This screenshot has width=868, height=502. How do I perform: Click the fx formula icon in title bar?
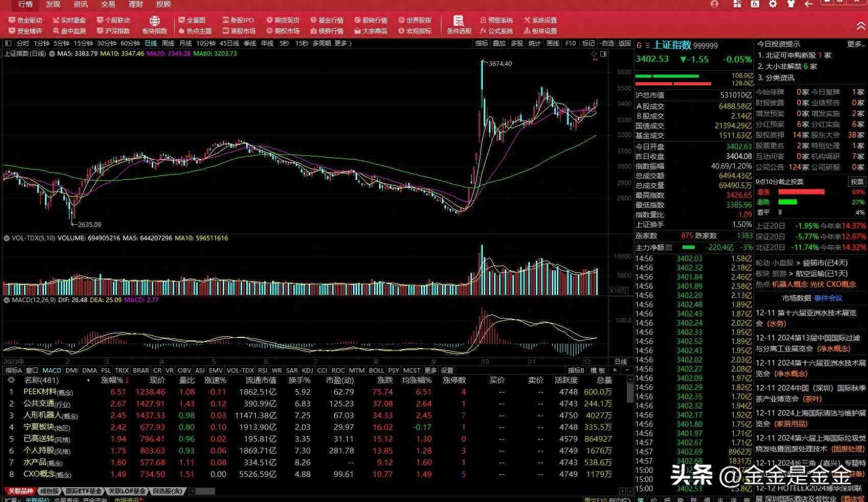pos(755,4)
